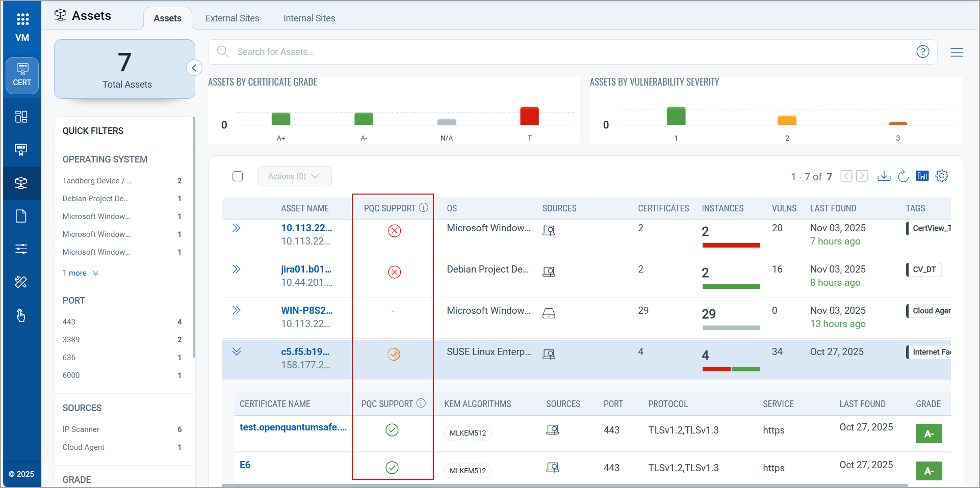Open the test.openquantumsafe certificate link
Viewport: 980px width, 488px height.
coord(293,427)
